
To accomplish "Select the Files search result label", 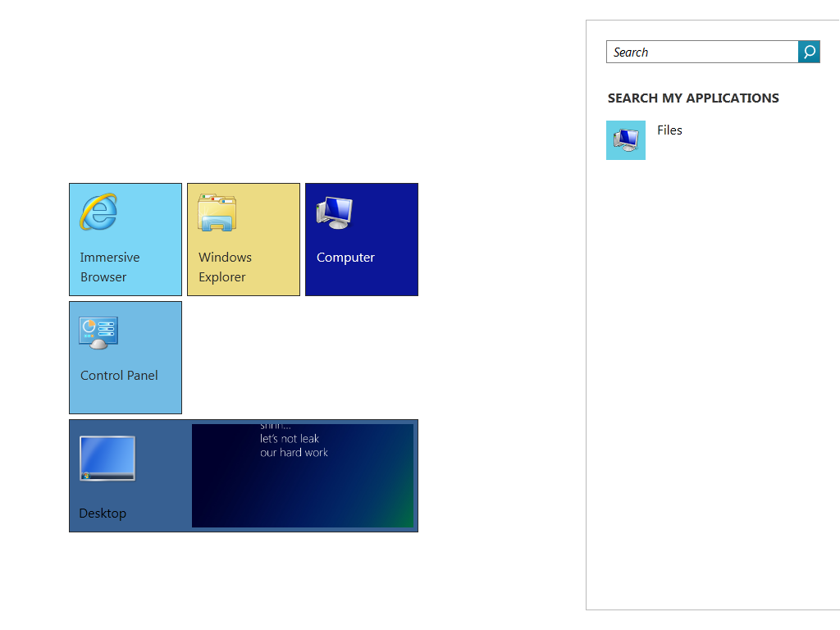I will point(669,130).
